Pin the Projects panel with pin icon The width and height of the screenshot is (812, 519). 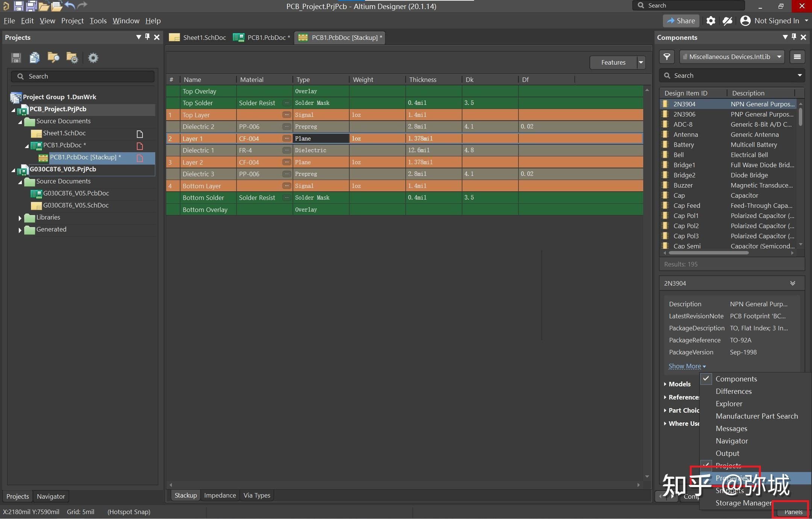coord(147,37)
